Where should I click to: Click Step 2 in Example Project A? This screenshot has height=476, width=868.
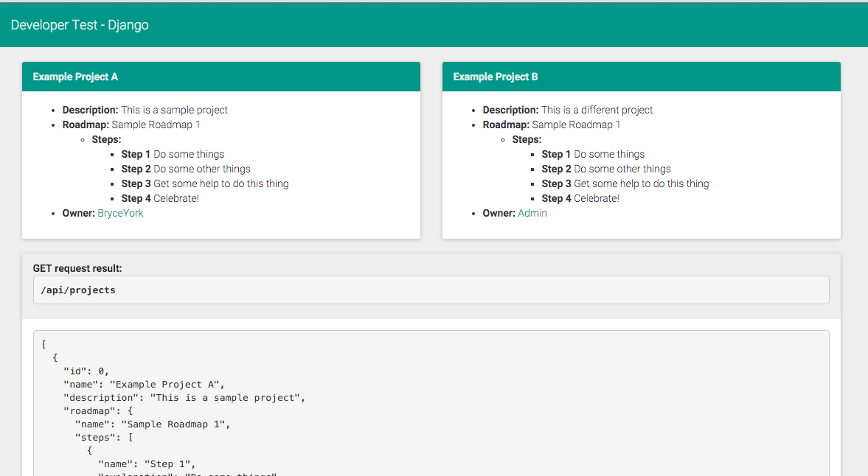click(x=185, y=169)
